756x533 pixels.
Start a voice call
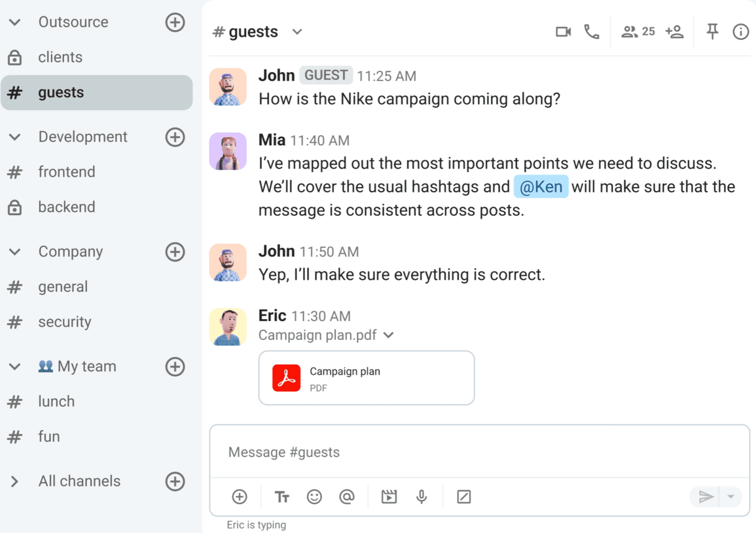pos(592,31)
